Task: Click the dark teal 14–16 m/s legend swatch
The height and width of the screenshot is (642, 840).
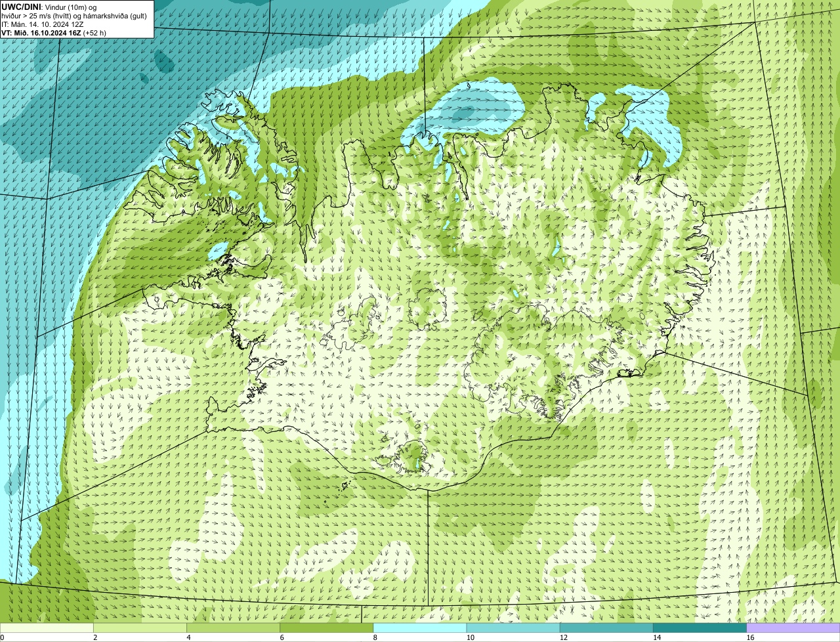Action: [700, 628]
